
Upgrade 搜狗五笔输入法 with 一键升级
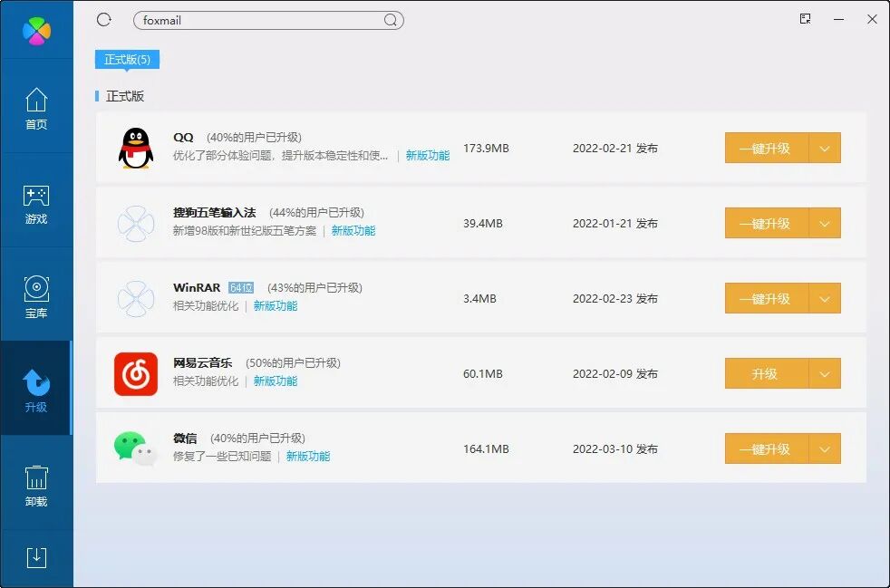tap(766, 223)
